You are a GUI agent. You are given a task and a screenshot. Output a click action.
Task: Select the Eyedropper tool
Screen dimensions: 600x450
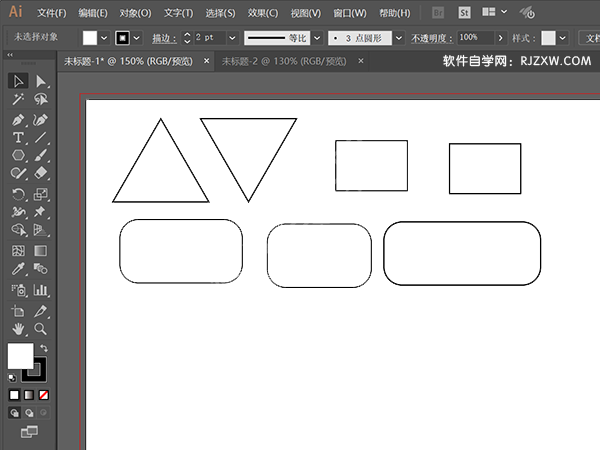point(18,269)
